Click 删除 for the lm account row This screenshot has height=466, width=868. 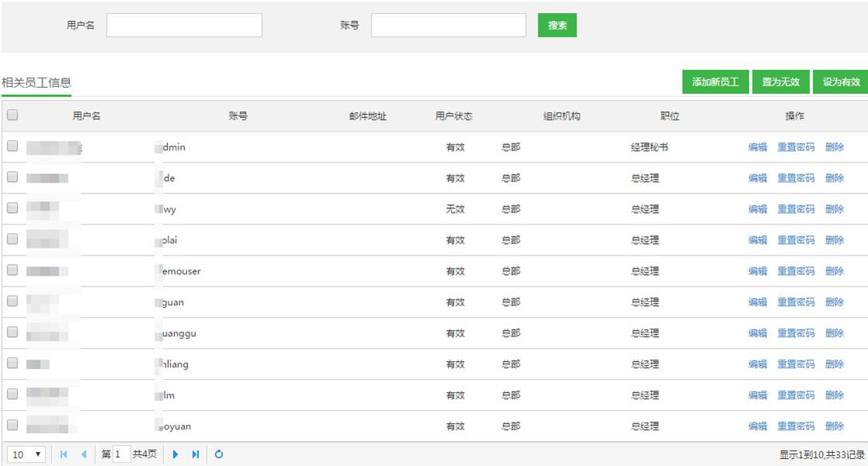coord(835,395)
